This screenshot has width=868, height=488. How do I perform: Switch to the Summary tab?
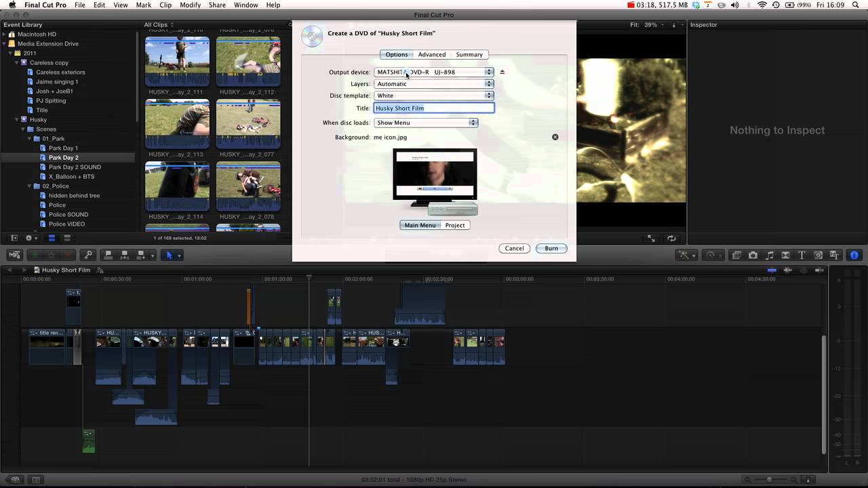click(469, 54)
